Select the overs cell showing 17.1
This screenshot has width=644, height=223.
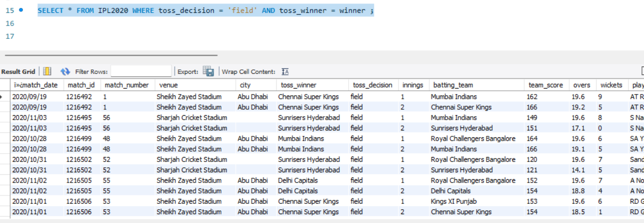[582, 128]
